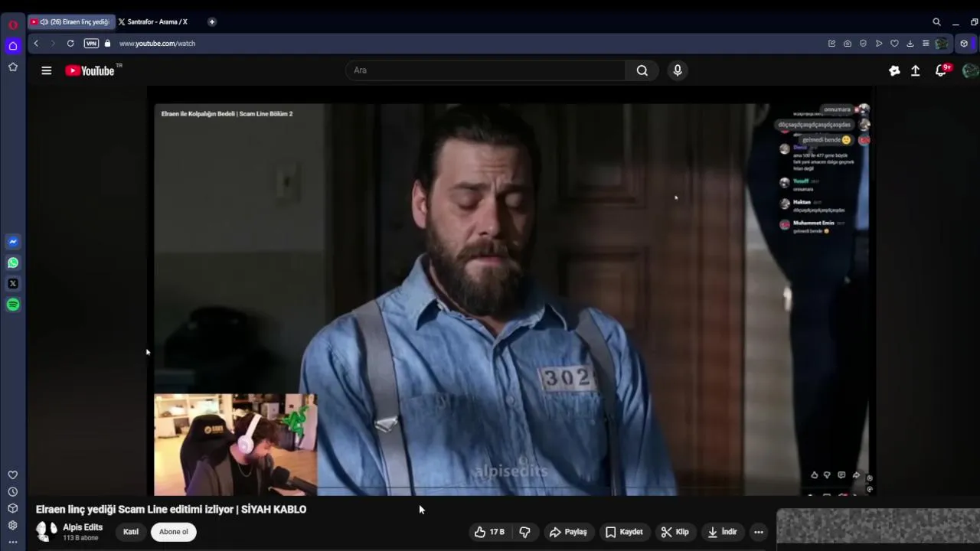The height and width of the screenshot is (551, 980).
Task: Open the send/flow arrow icon
Action: tap(879, 44)
